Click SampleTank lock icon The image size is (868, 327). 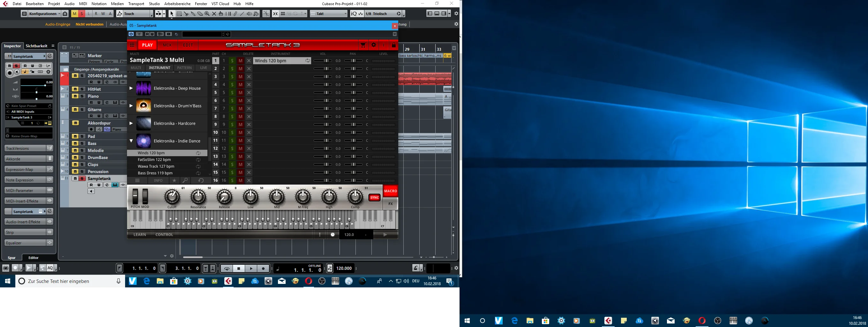coord(393,45)
